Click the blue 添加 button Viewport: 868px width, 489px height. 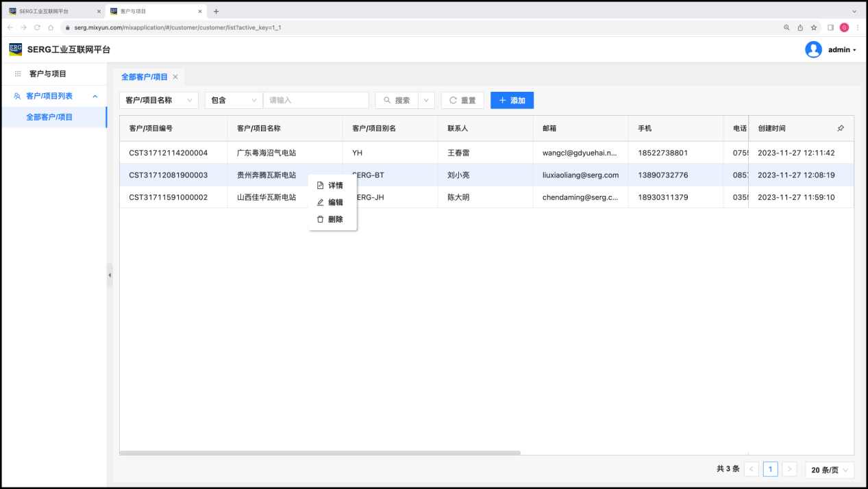click(512, 100)
